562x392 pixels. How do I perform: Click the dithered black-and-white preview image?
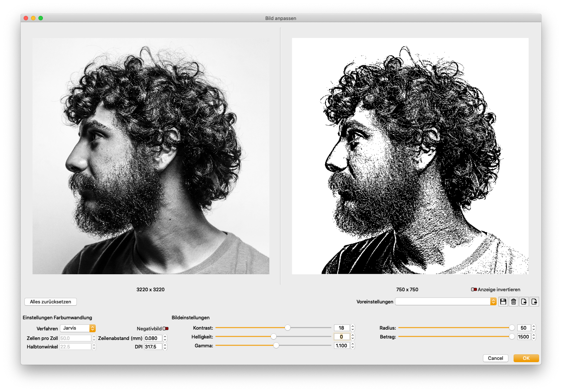410,156
